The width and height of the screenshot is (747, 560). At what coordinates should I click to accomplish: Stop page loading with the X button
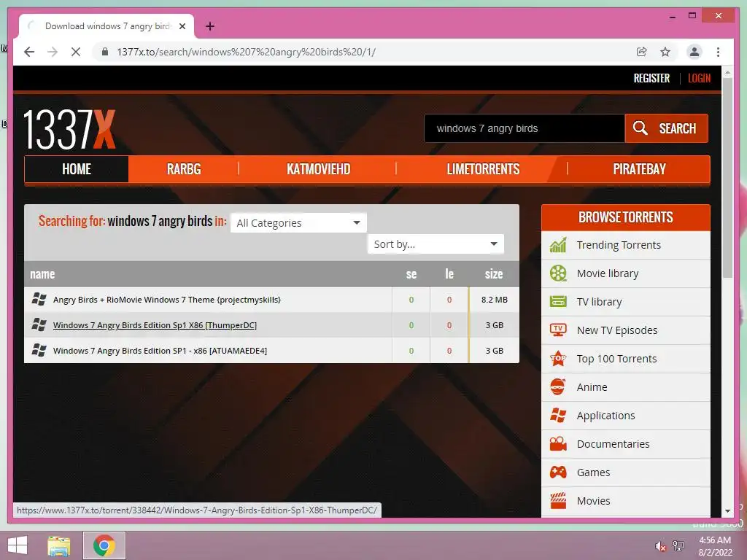(x=76, y=52)
